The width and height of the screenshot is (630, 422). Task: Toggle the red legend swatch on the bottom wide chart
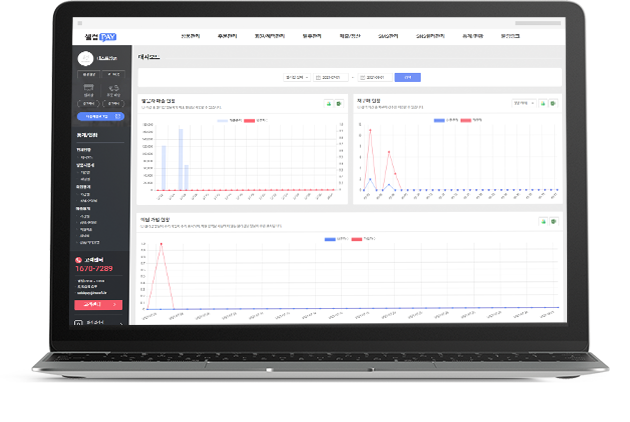pos(356,239)
